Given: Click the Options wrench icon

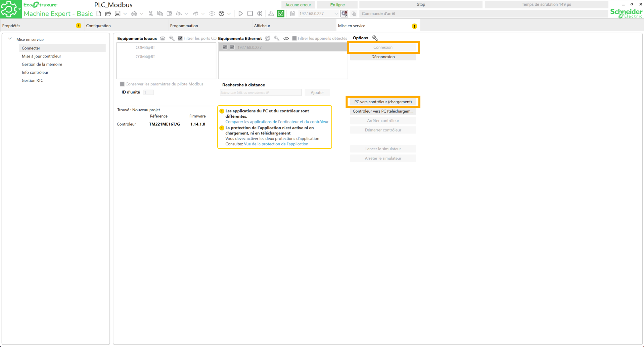Looking at the screenshot, I should coord(375,38).
